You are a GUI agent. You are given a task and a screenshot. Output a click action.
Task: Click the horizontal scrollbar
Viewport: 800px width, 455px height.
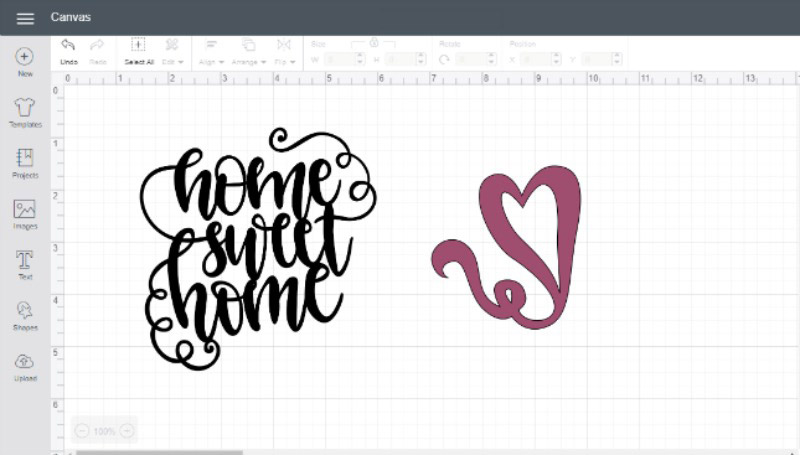coord(159,452)
